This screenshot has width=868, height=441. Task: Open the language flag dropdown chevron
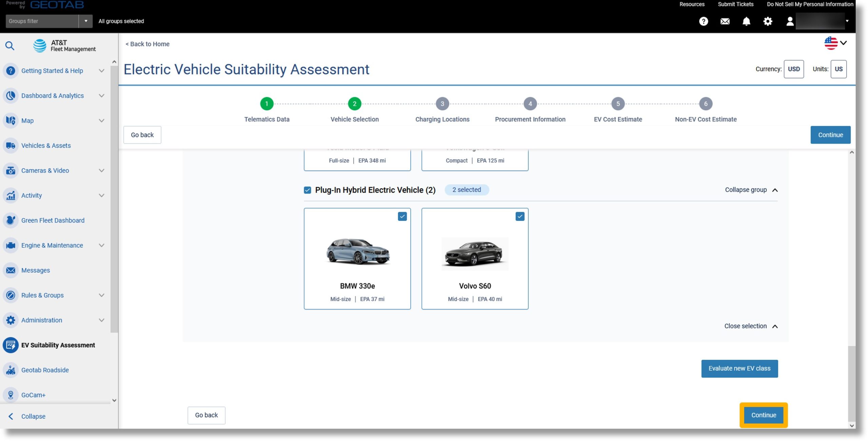pyautogui.click(x=843, y=43)
